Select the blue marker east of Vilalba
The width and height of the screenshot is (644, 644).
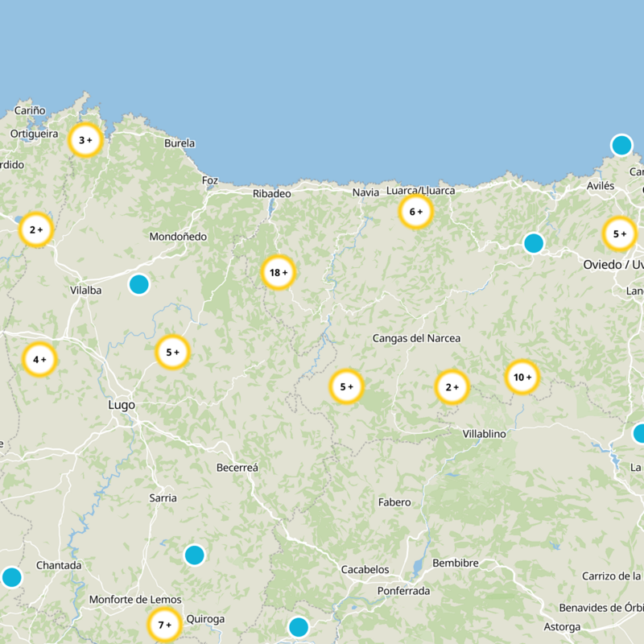point(138,284)
